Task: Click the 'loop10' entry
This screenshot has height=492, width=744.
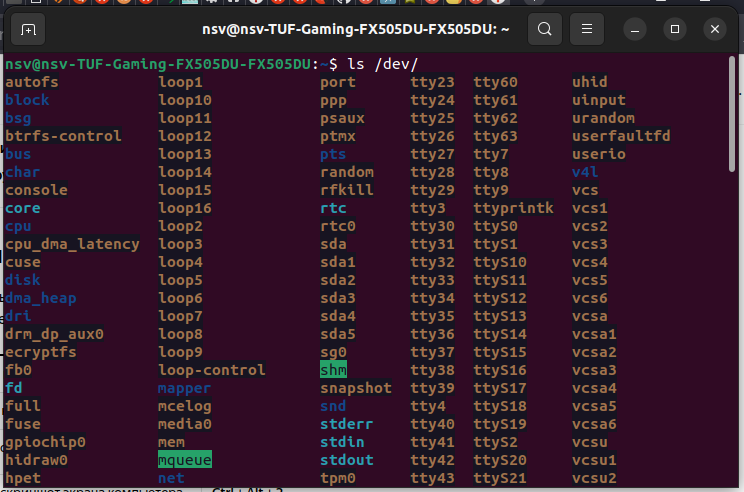Action: (185, 100)
